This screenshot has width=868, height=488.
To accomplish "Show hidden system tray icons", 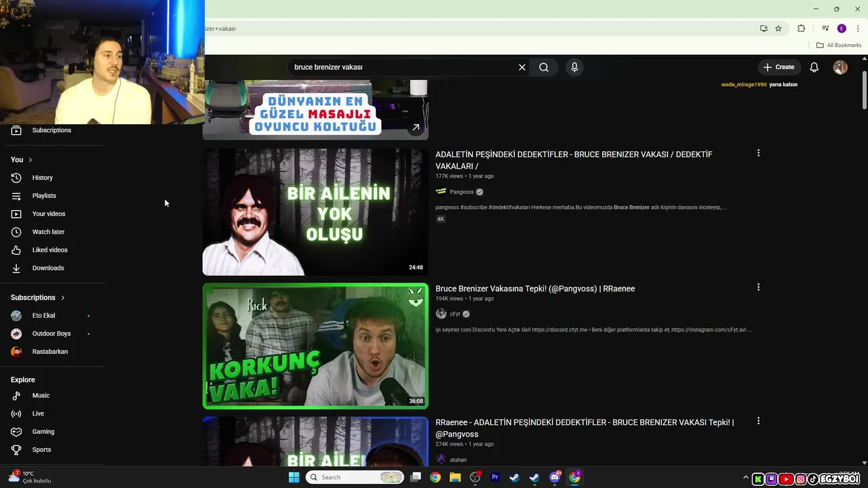I will [746, 478].
